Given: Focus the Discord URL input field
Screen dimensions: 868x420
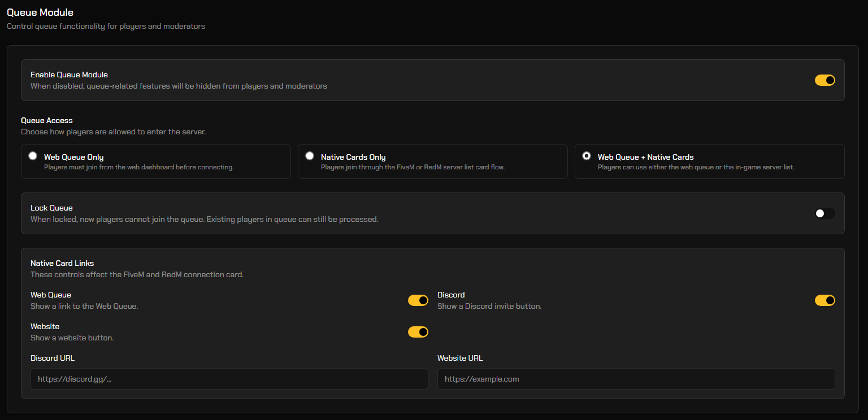Looking at the screenshot, I should pos(229,379).
